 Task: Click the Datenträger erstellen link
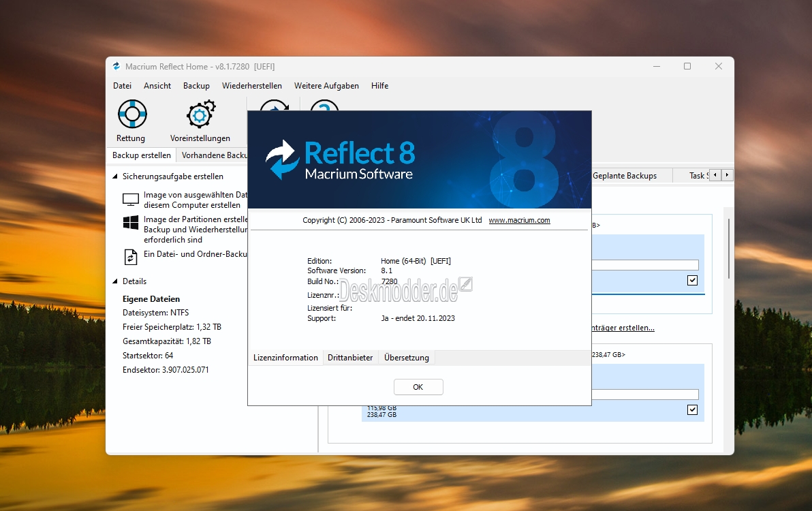[x=623, y=328]
